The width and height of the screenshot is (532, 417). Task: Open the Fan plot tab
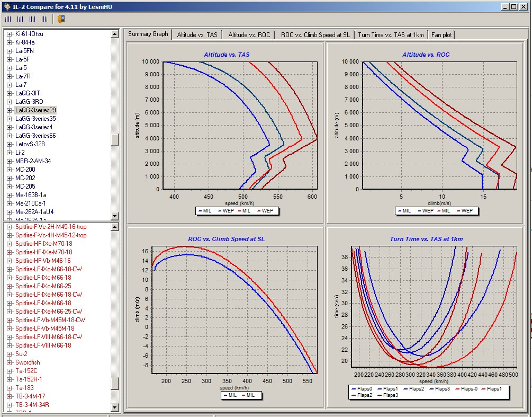[x=441, y=35]
